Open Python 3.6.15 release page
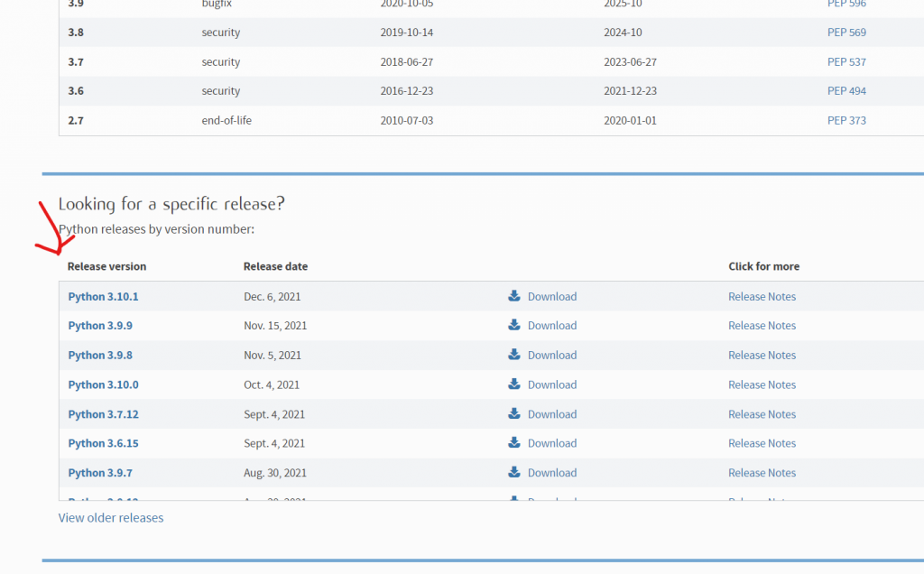This screenshot has height=574, width=924. point(103,443)
